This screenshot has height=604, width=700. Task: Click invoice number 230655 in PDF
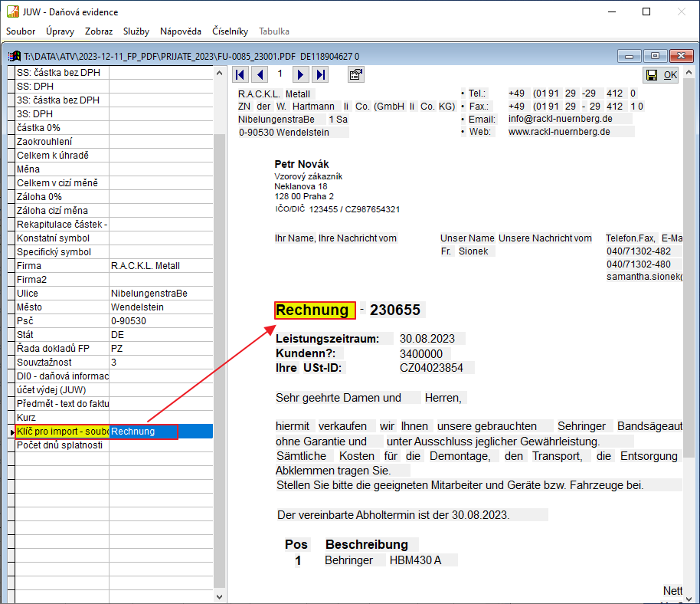[x=395, y=310]
